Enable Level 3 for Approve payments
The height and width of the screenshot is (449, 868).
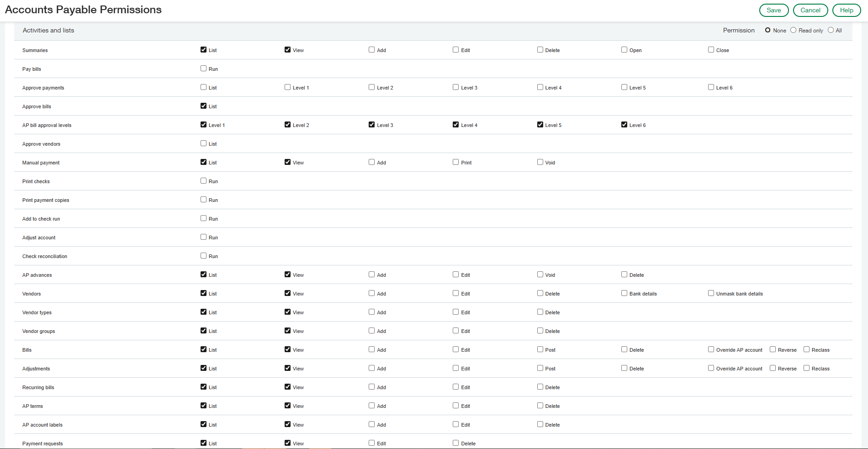(456, 87)
